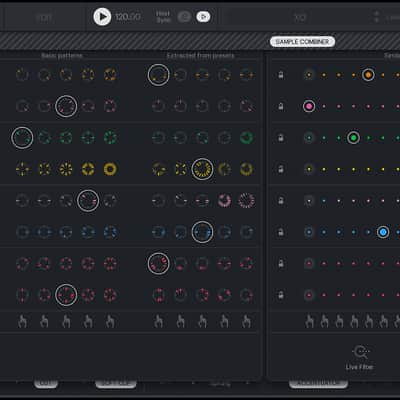
Task: Click the hand icon under third Basic column
Action: click(x=66, y=321)
